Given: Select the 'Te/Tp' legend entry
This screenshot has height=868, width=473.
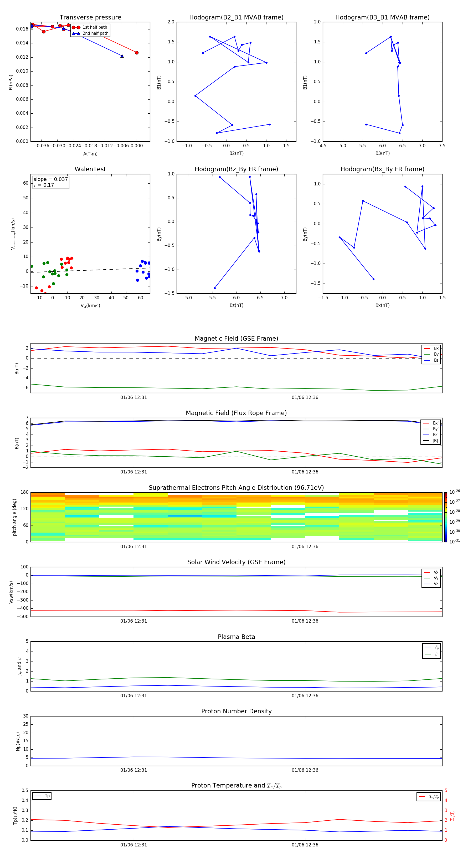Looking at the screenshot, I should click(429, 796).
